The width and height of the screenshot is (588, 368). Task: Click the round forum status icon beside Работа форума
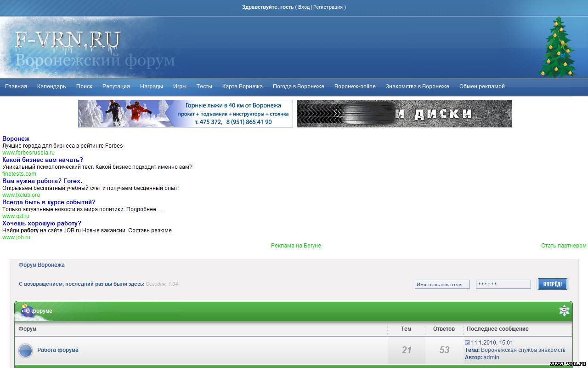click(26, 351)
